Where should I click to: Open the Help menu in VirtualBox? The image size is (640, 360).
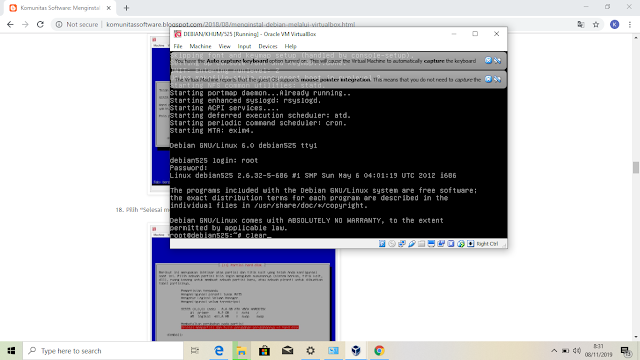click(291, 46)
